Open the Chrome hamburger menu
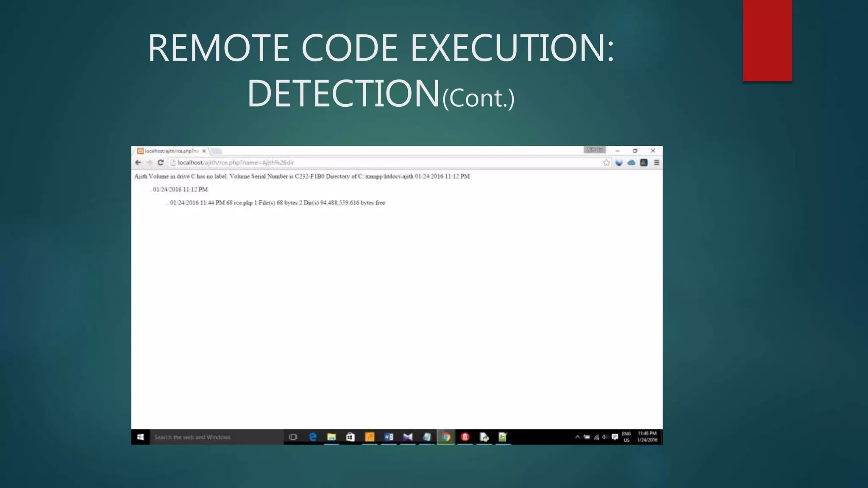The width and height of the screenshot is (868, 488). 657,163
